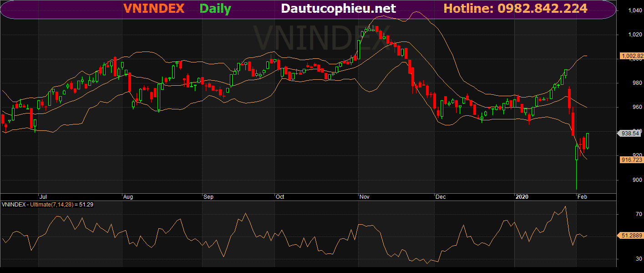Switch to the Nov month marker

coord(365,197)
